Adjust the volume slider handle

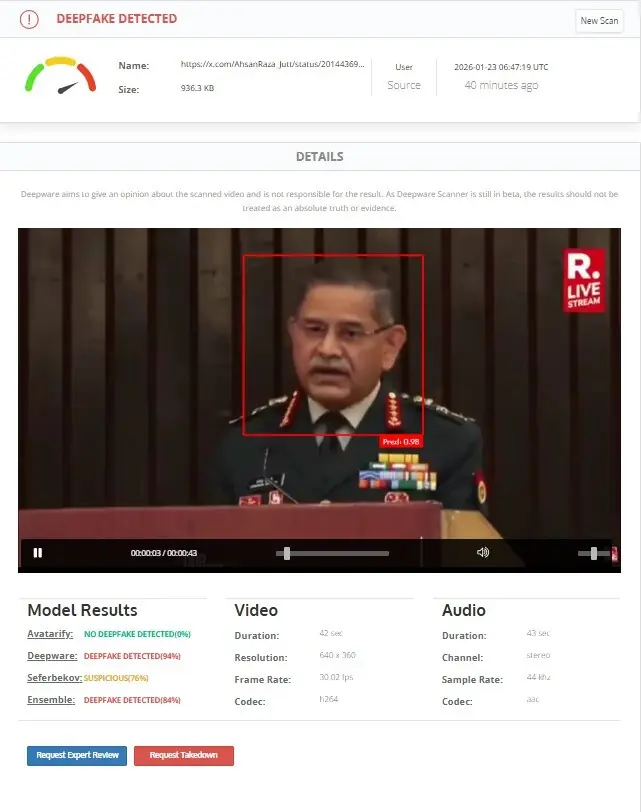(594, 553)
